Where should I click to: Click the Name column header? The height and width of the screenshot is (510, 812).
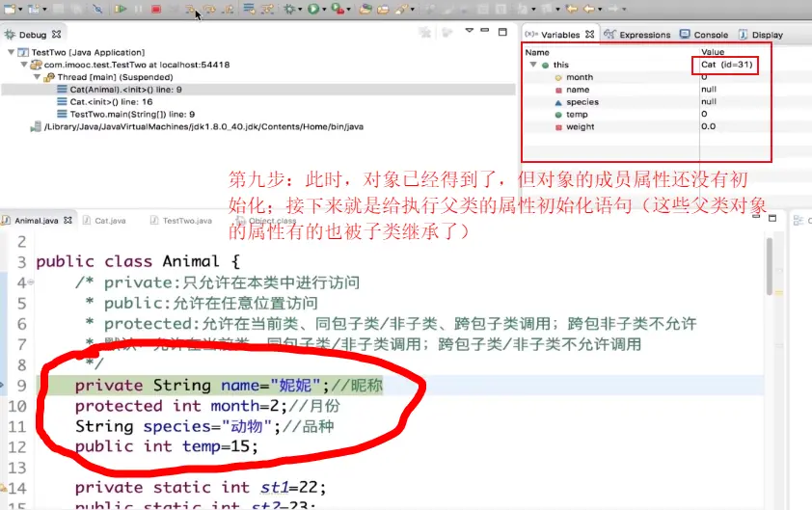(537, 52)
